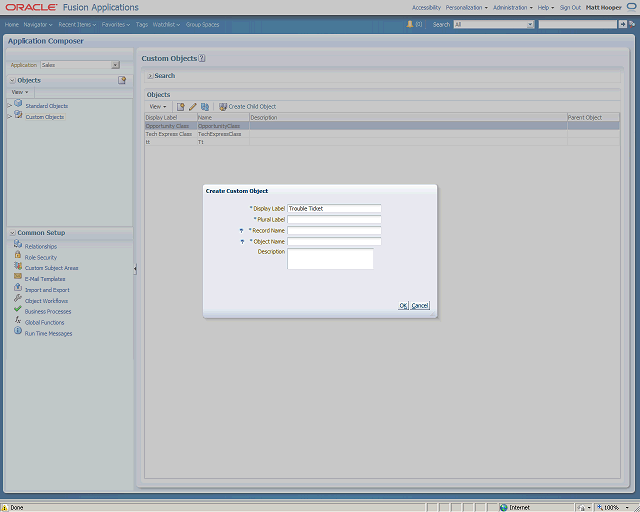Click the notification bell icon

pos(410,24)
